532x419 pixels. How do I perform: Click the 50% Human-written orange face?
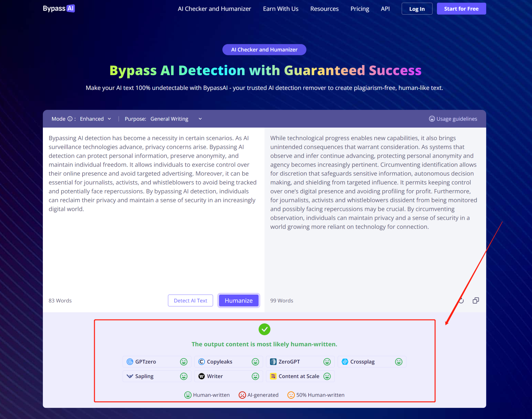(x=291, y=395)
